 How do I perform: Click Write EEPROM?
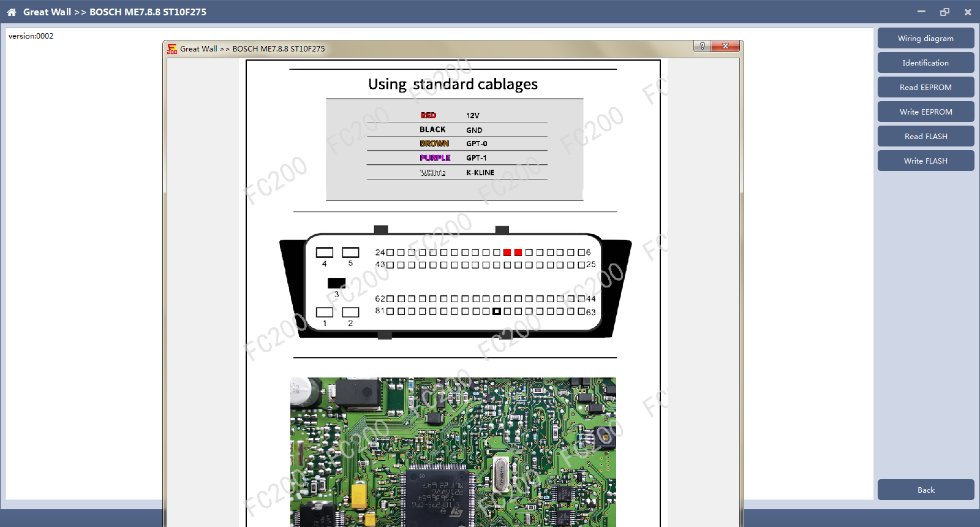point(925,112)
